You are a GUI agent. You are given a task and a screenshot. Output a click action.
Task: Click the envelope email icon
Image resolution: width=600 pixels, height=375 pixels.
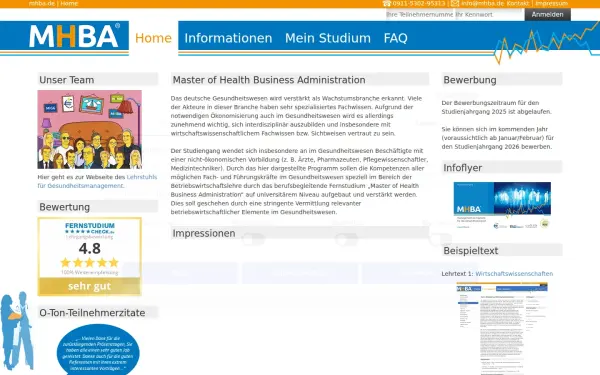click(455, 3)
